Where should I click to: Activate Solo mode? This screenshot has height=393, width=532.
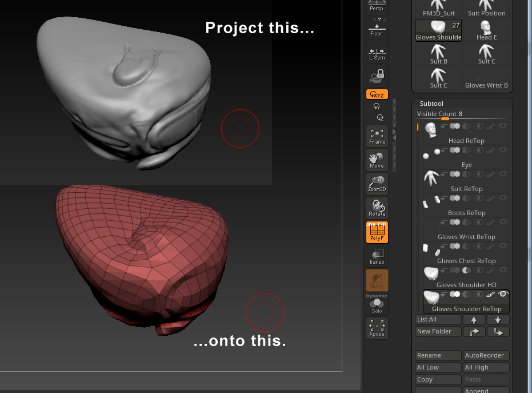tap(377, 305)
